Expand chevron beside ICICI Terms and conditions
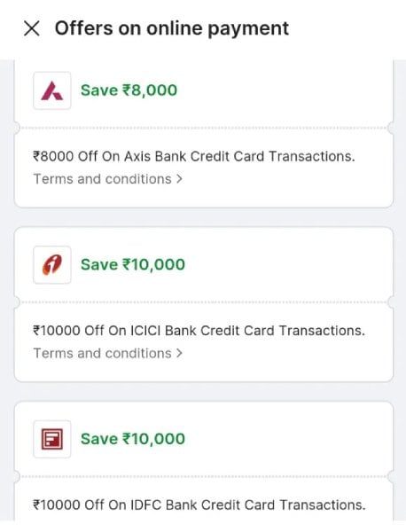Image resolution: width=406 pixels, height=532 pixels. point(179,353)
